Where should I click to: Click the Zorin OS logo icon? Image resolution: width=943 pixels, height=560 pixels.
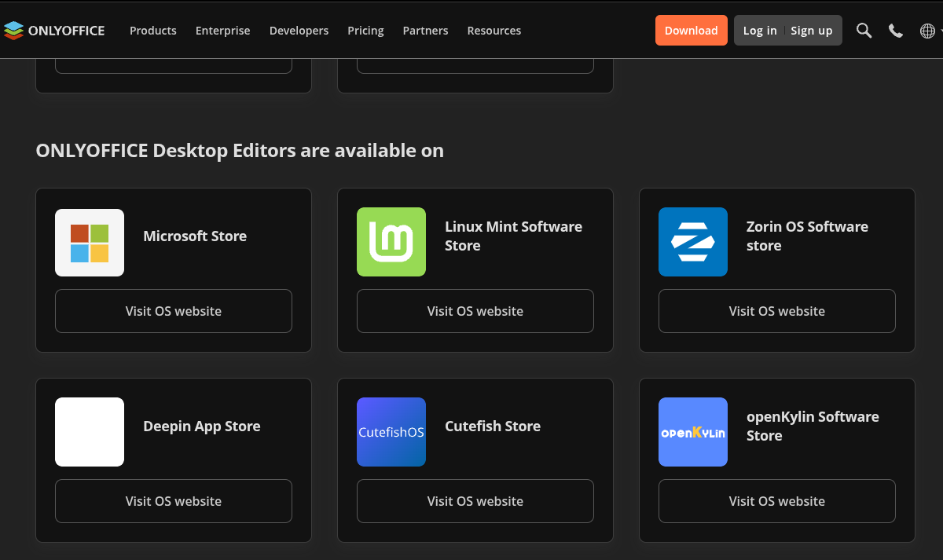point(693,242)
